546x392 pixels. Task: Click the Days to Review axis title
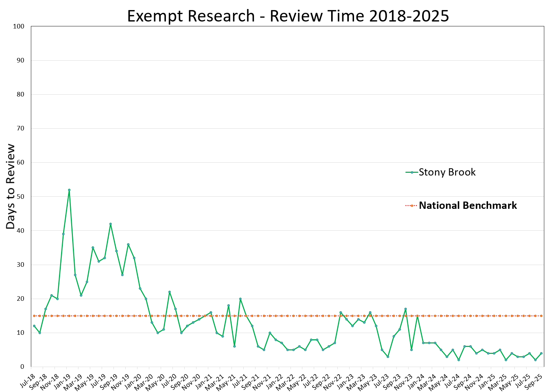click(11, 186)
